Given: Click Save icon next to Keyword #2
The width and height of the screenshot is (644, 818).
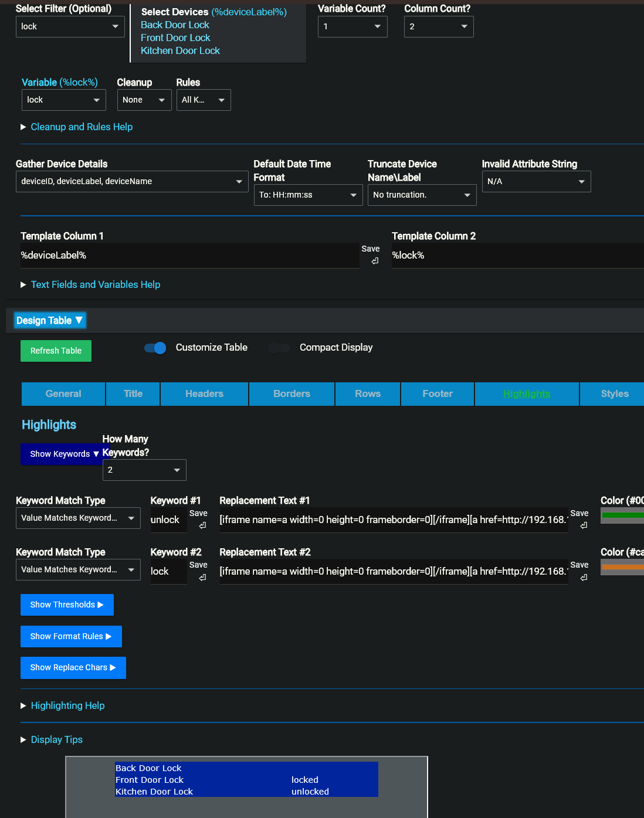Looking at the screenshot, I should pos(202,577).
